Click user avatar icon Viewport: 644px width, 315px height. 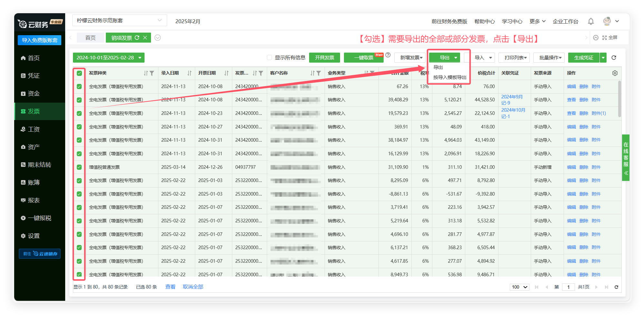coord(607,21)
